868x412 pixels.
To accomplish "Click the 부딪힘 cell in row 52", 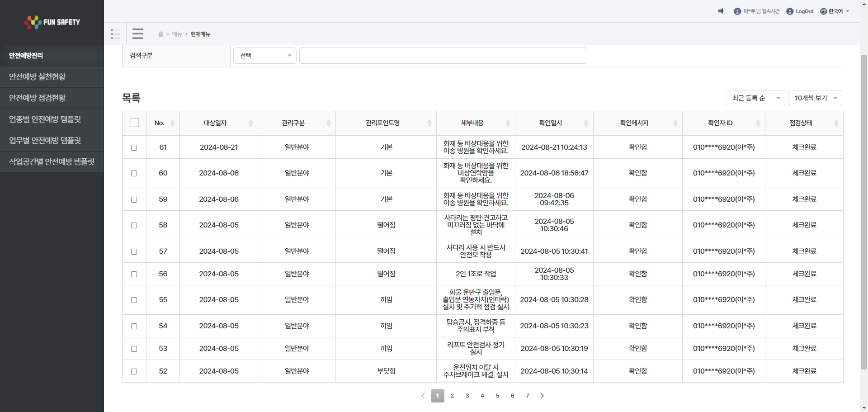I will (x=386, y=371).
